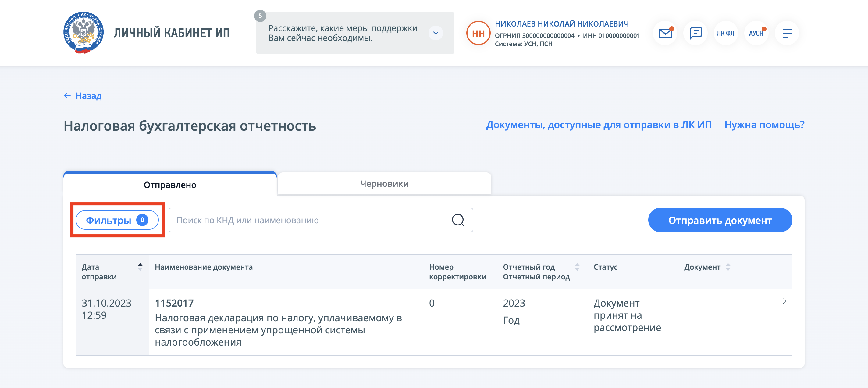Open the АУСН section icon
The height and width of the screenshot is (388, 868).
tap(756, 33)
